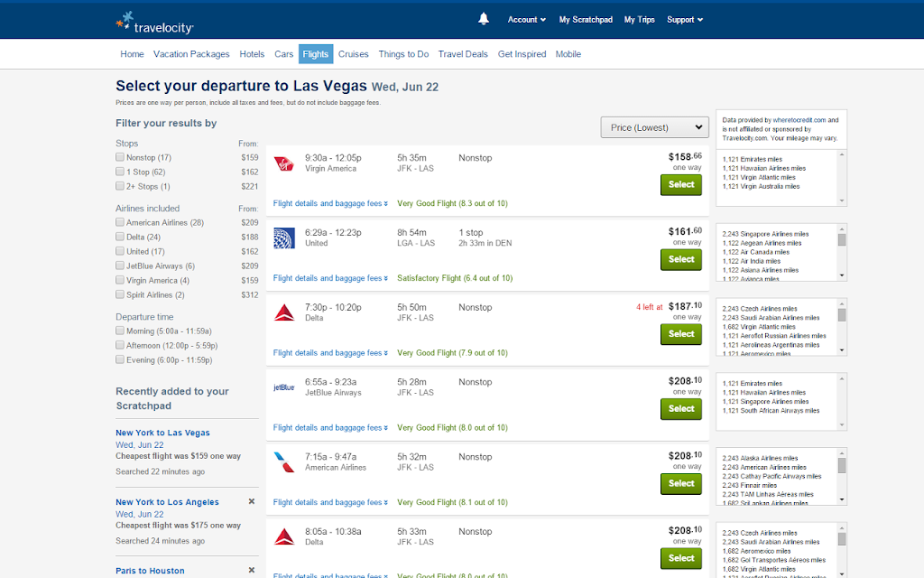Open the wheretocredit.com link
This screenshot has width=924, height=578.
[x=799, y=120]
